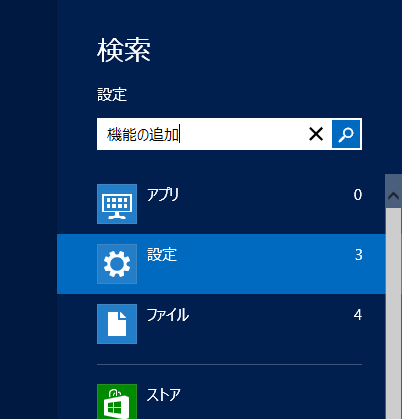Select the ストア entry label

(163, 395)
